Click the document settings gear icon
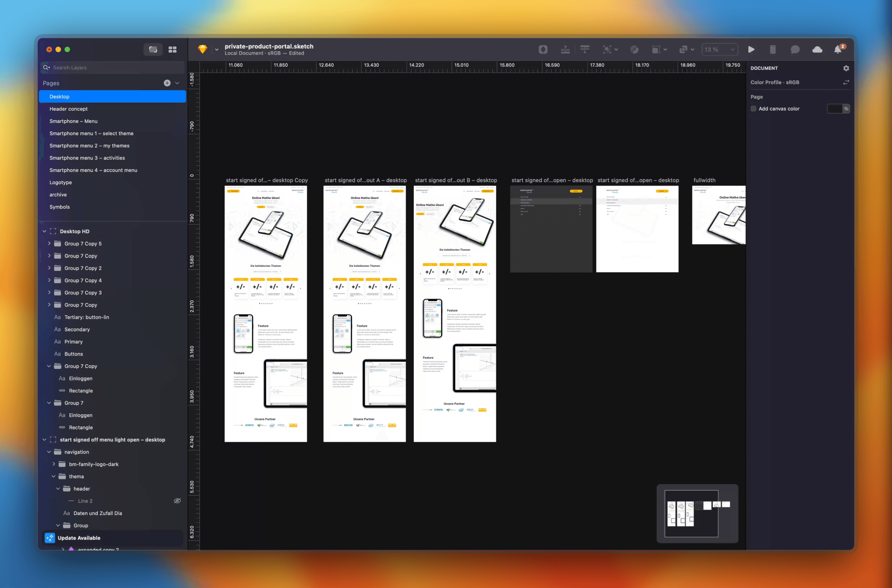Viewport: 892px width, 588px height. coord(846,68)
